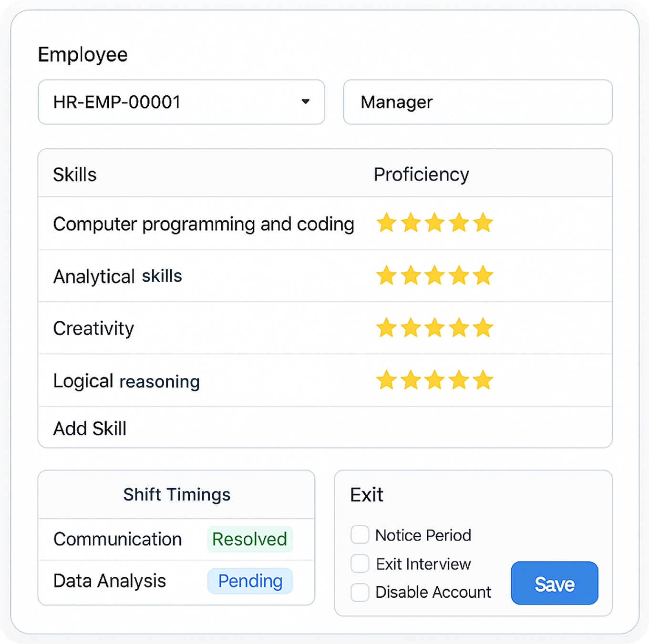649x644 pixels.
Task: Rate Creativity with the second star
Action: click(x=411, y=328)
